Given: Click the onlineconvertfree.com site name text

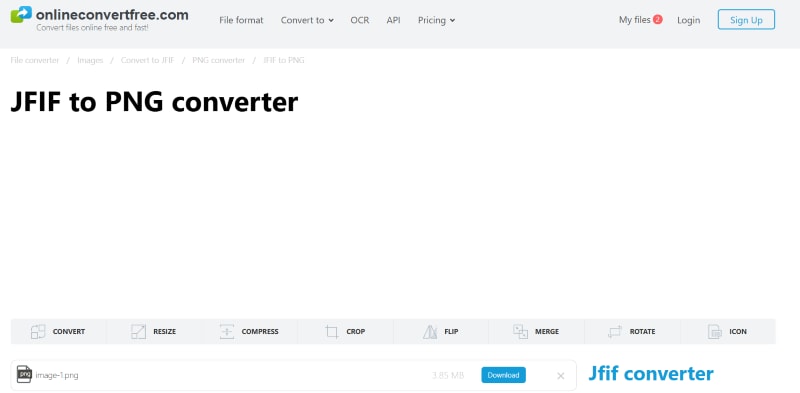Looking at the screenshot, I should click(x=112, y=14).
